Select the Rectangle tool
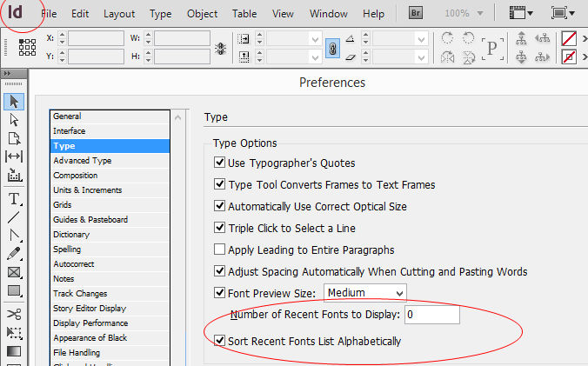Screen dimensions: 588x366 (x=14, y=290)
